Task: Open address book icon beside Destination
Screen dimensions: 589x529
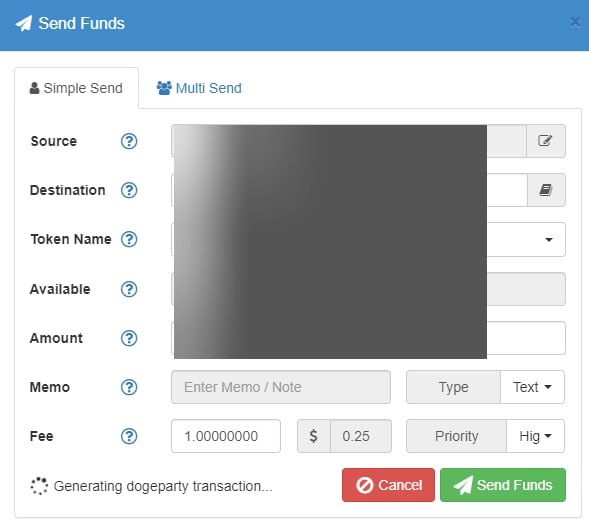Action: (546, 190)
